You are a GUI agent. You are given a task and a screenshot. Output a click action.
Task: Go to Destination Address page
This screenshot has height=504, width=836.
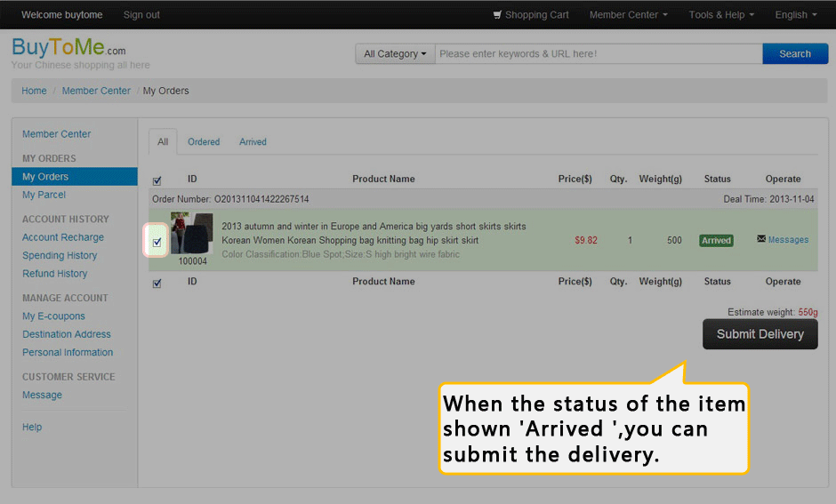[67, 334]
